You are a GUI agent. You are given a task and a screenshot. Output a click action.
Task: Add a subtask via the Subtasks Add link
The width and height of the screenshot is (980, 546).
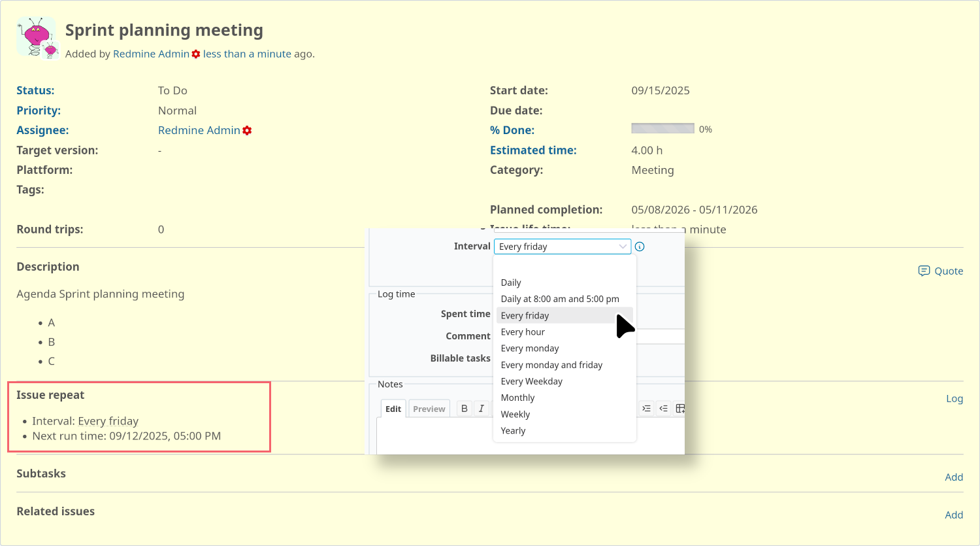coord(954,477)
